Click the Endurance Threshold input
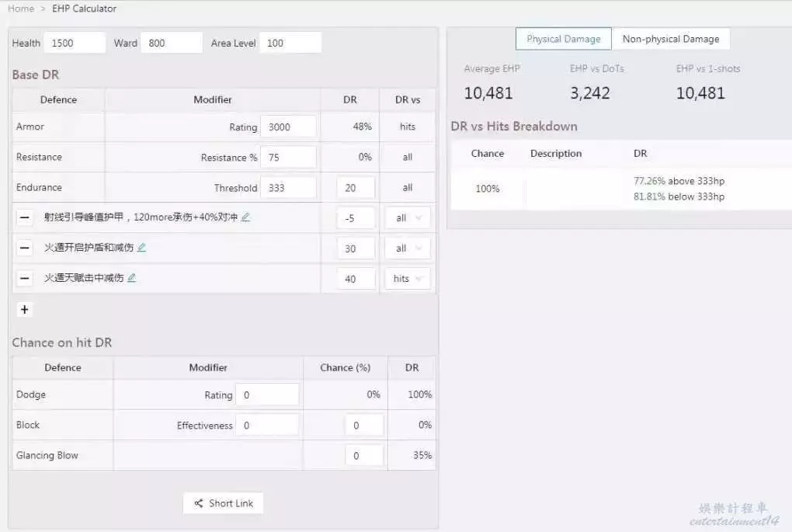This screenshot has height=532, width=792. (x=288, y=187)
